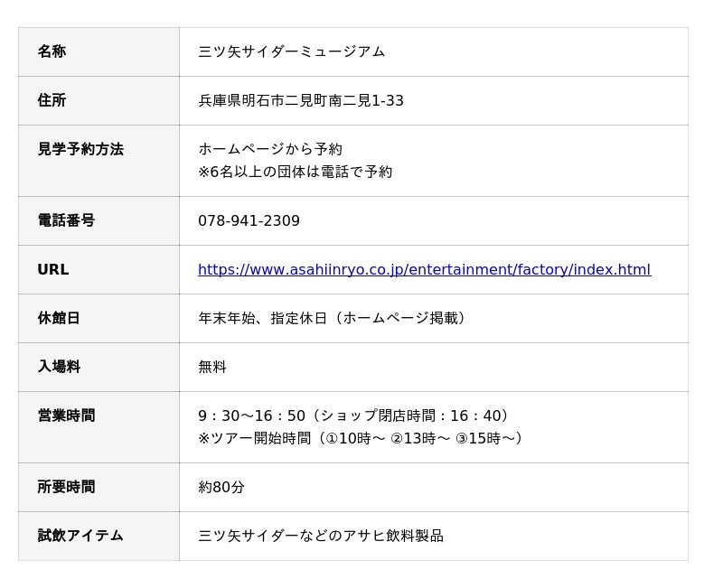Click the 休館日 label cell
This screenshot has height=588, width=723.
pyautogui.click(x=99, y=319)
